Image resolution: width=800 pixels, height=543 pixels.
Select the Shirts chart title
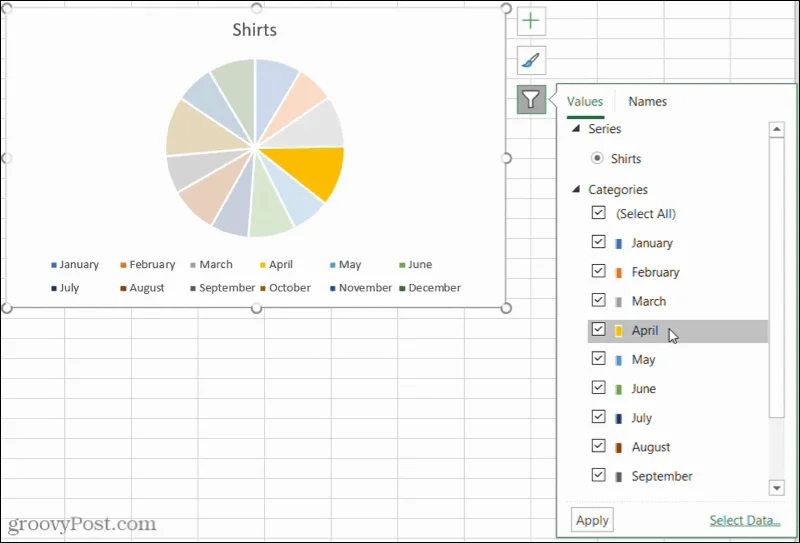click(x=255, y=30)
